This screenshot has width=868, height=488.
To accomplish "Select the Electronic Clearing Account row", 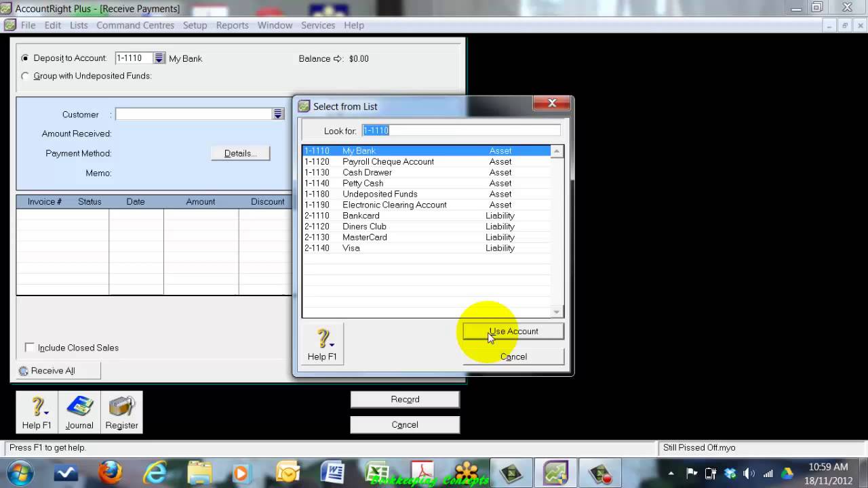I will (x=427, y=205).
